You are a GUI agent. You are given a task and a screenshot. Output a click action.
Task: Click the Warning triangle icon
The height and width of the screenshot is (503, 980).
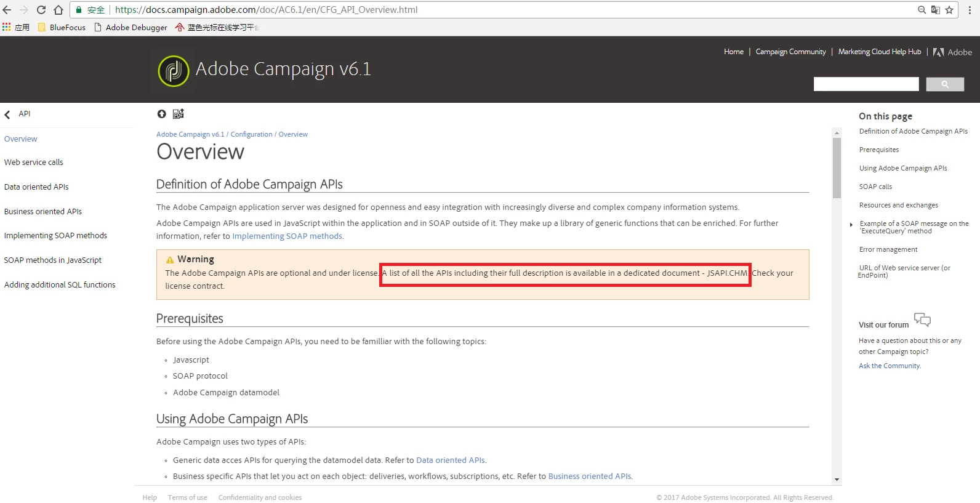point(170,260)
